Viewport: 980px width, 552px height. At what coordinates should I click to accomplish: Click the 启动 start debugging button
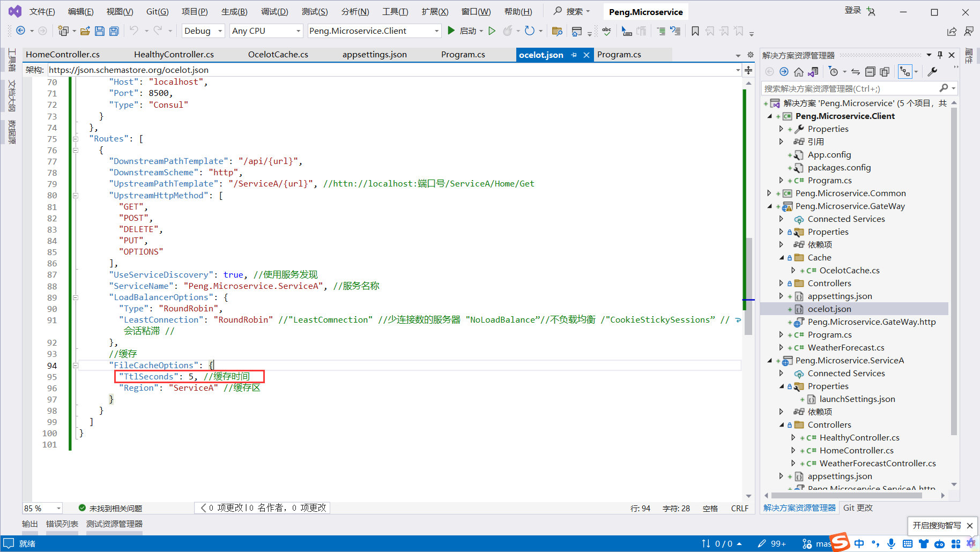coord(462,31)
